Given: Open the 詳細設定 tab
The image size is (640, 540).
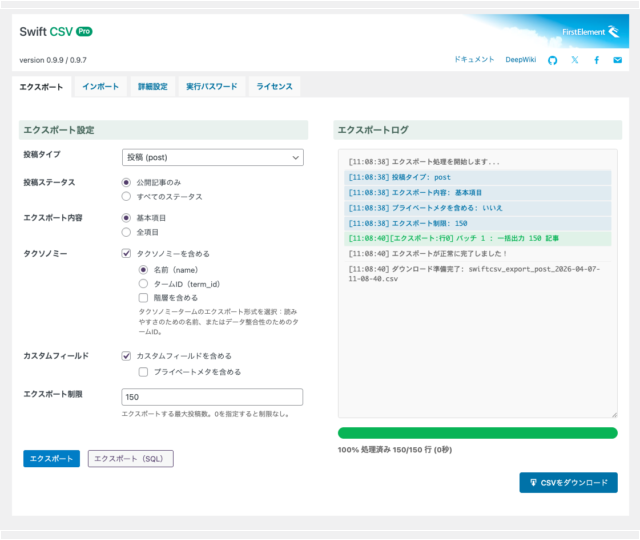Looking at the screenshot, I should pyautogui.click(x=153, y=87).
